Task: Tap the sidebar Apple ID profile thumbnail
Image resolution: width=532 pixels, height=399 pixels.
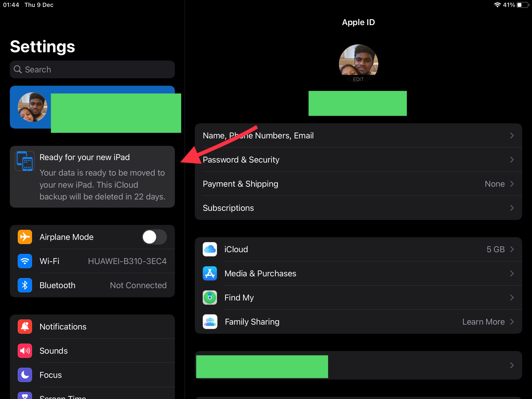Action: coord(33,107)
